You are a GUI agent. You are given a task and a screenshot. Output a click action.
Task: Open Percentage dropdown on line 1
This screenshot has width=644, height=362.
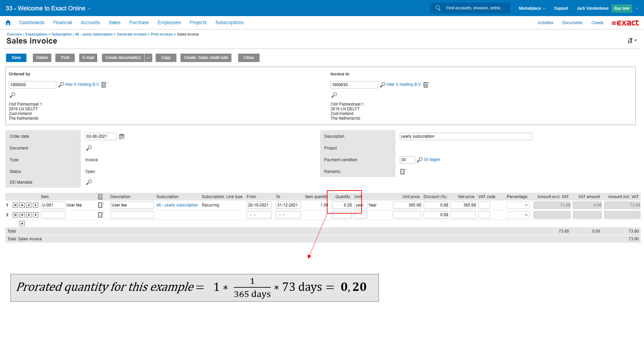point(518,205)
